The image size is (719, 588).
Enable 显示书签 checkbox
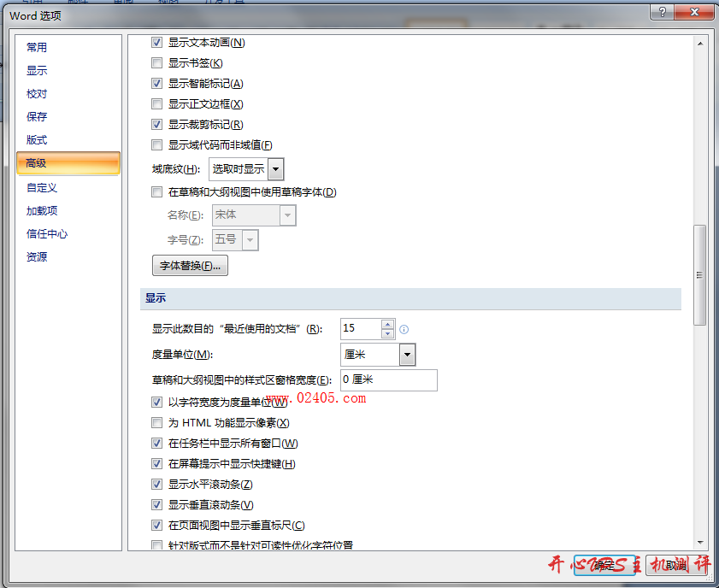(x=156, y=62)
